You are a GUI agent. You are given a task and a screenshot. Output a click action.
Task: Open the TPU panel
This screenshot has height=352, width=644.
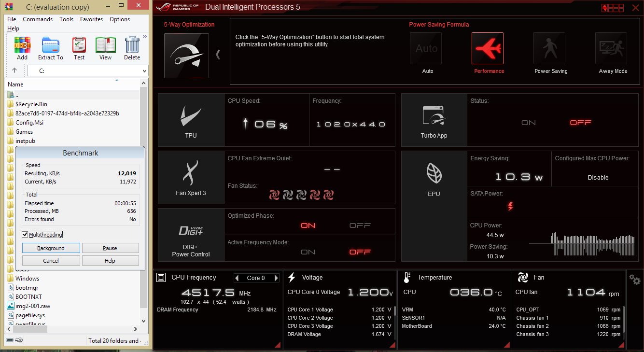click(191, 120)
